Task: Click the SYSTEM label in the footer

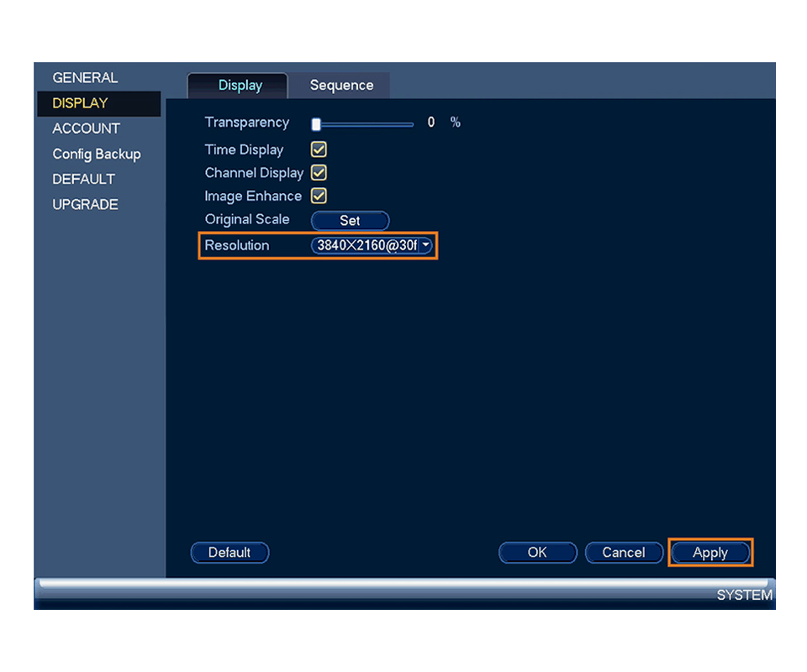Action: point(744,595)
